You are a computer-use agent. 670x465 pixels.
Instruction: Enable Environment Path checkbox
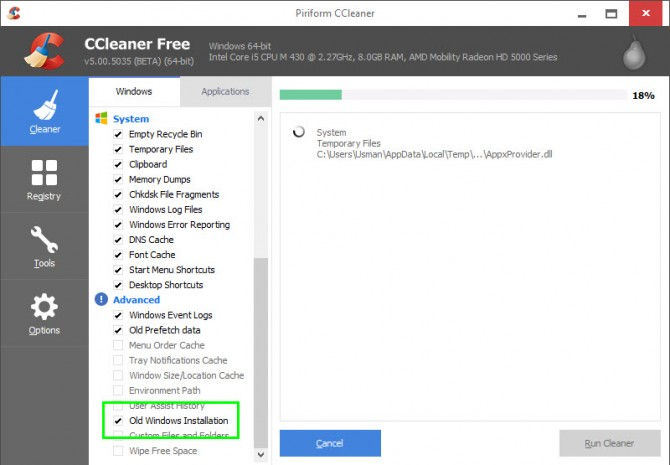click(118, 390)
